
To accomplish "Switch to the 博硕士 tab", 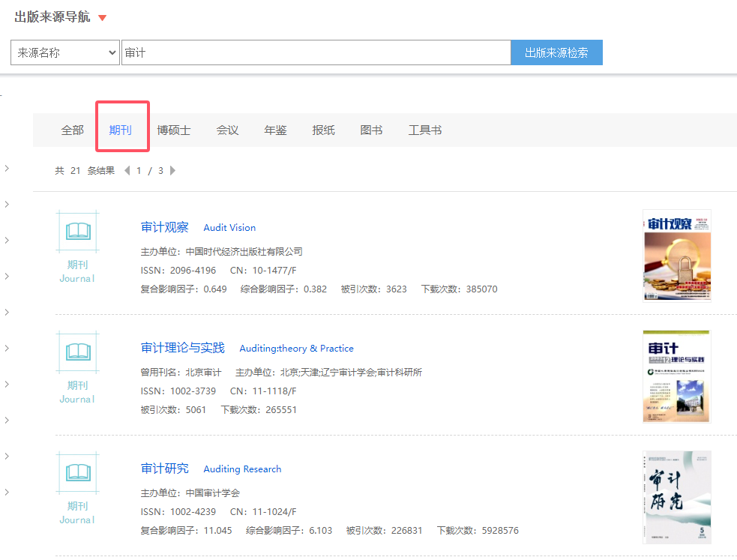I will (x=174, y=130).
